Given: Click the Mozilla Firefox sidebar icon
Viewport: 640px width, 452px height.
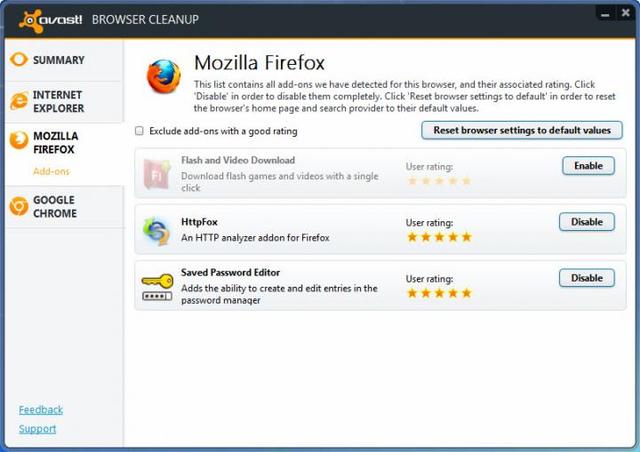Looking at the screenshot, I should point(18,140).
